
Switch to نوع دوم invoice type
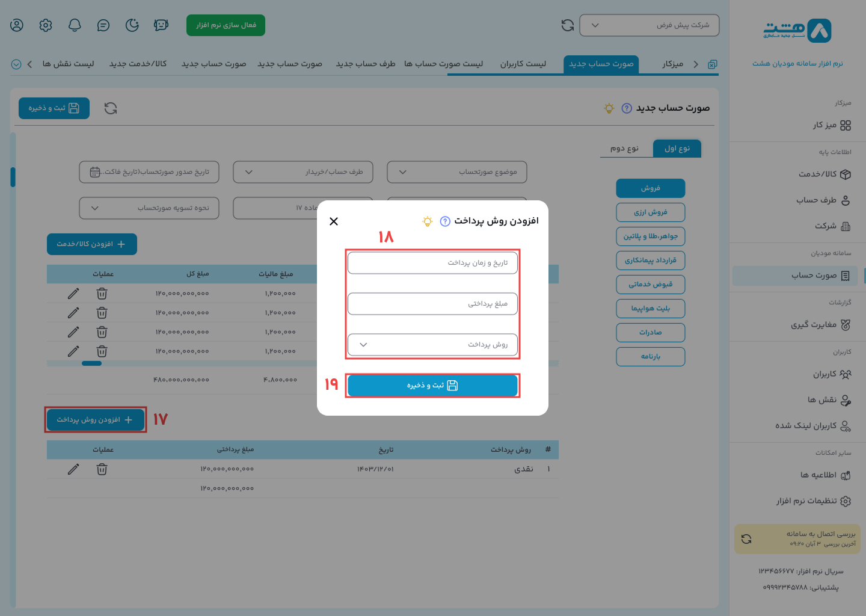[627, 148]
